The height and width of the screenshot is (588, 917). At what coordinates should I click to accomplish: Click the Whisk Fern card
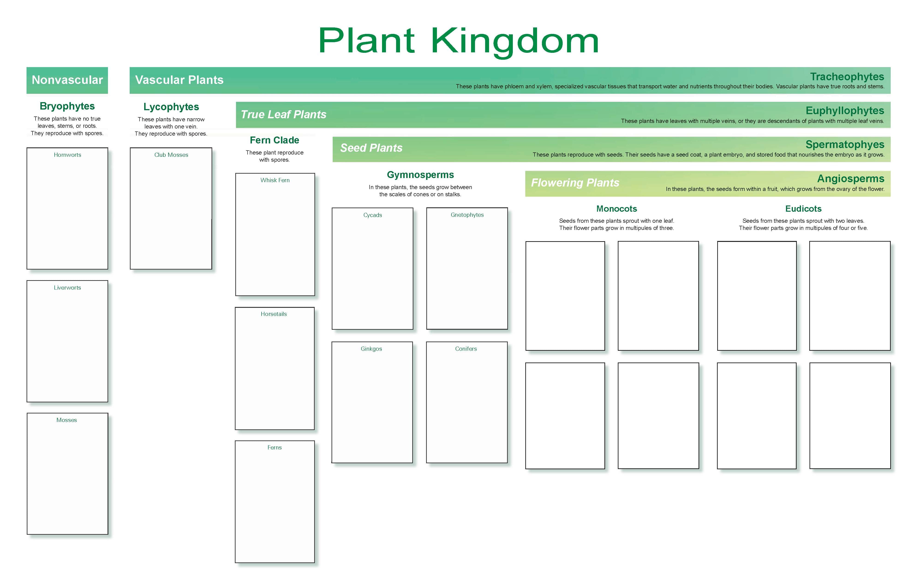tap(275, 235)
